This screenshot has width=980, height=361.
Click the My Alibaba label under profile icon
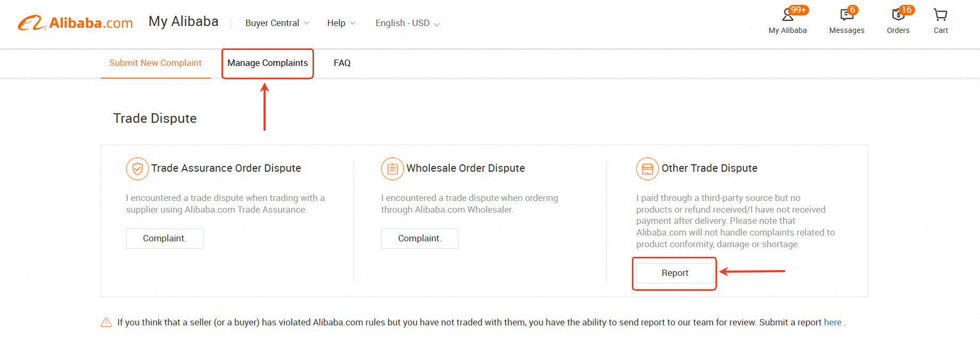point(788,30)
